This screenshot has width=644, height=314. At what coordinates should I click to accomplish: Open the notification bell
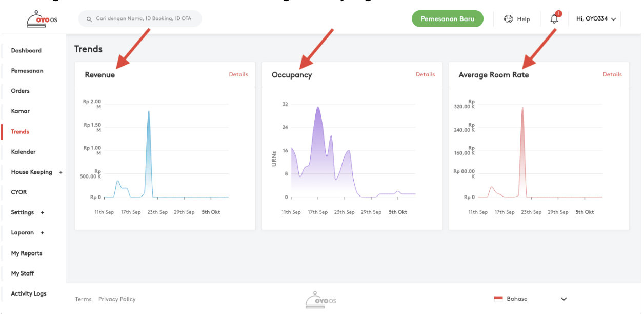(x=554, y=19)
